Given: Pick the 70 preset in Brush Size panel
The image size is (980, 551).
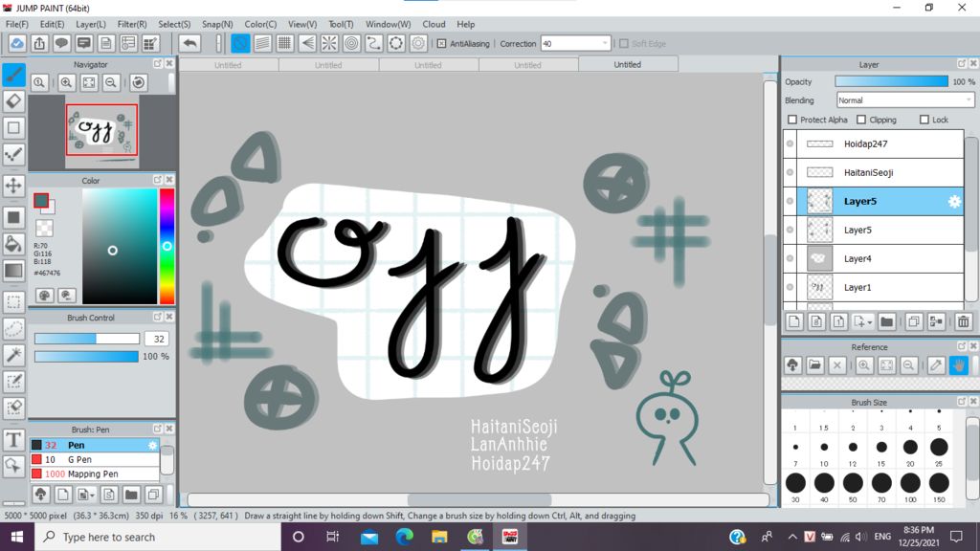Looking at the screenshot, I should 881,483.
